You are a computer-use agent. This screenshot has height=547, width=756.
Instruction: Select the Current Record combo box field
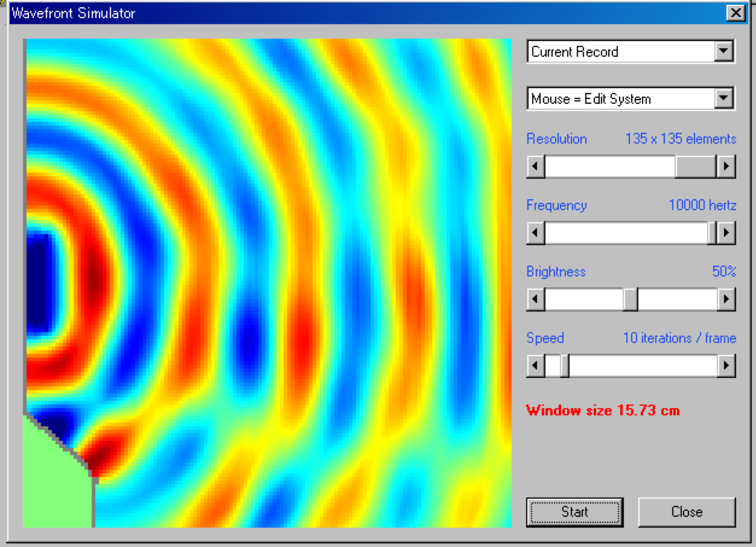coord(631,52)
